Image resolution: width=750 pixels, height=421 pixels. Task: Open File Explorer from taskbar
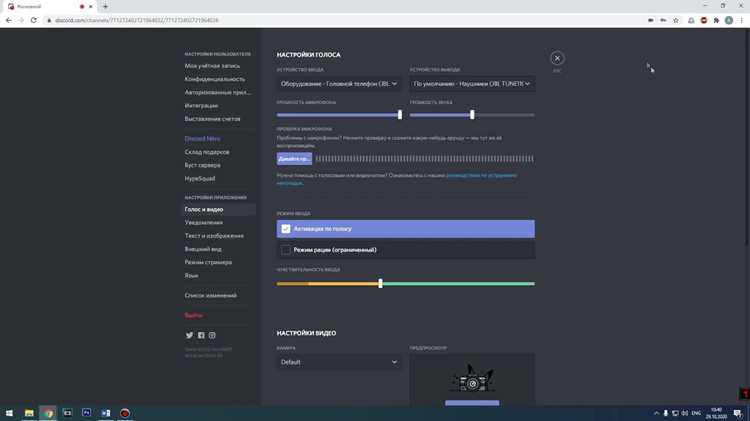(29, 413)
